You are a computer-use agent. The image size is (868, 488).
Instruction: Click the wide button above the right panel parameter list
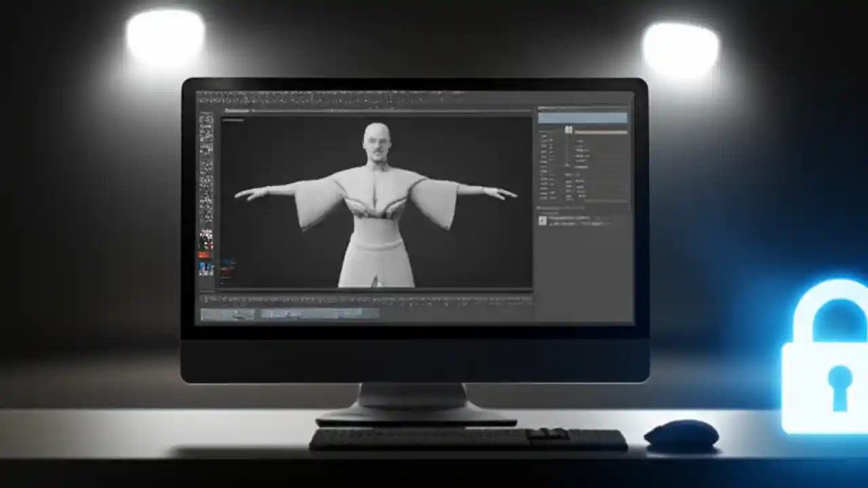click(x=582, y=117)
